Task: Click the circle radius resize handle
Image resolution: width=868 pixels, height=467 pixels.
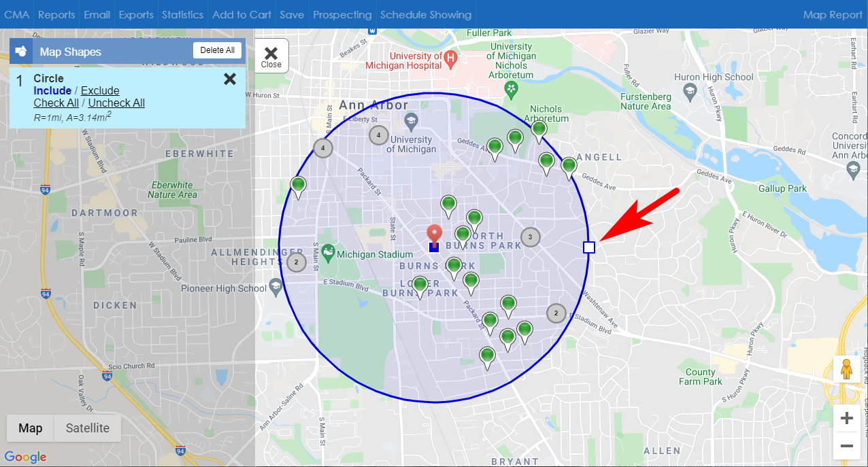Action: 589,247
